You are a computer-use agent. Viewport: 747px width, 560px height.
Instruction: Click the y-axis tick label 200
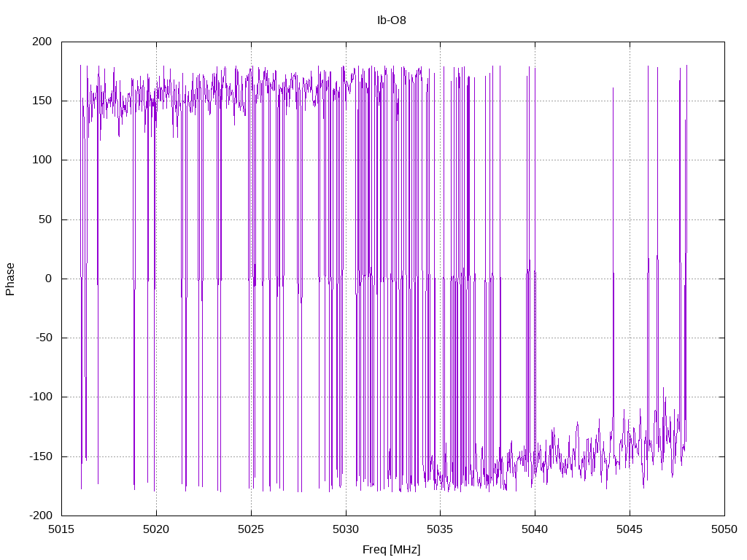(42, 42)
